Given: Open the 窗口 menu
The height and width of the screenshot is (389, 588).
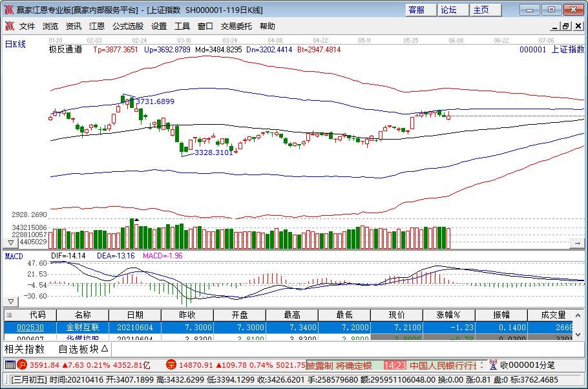Looking at the screenshot, I should [205, 26].
